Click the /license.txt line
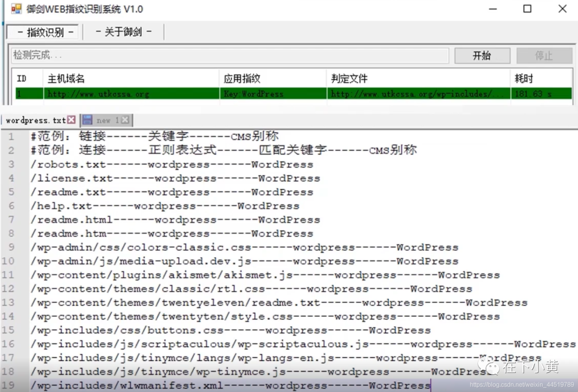Viewport: 578px width, 392px height. [x=175, y=178]
